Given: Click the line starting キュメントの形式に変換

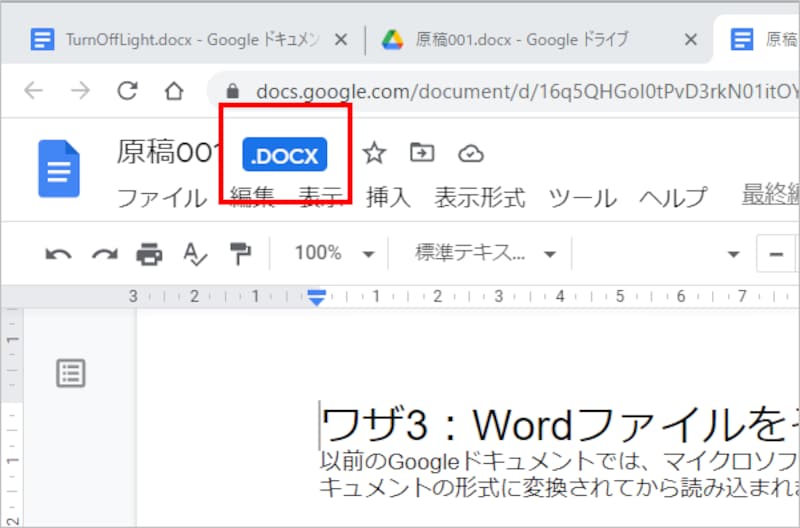Looking at the screenshot, I should pos(559,487).
